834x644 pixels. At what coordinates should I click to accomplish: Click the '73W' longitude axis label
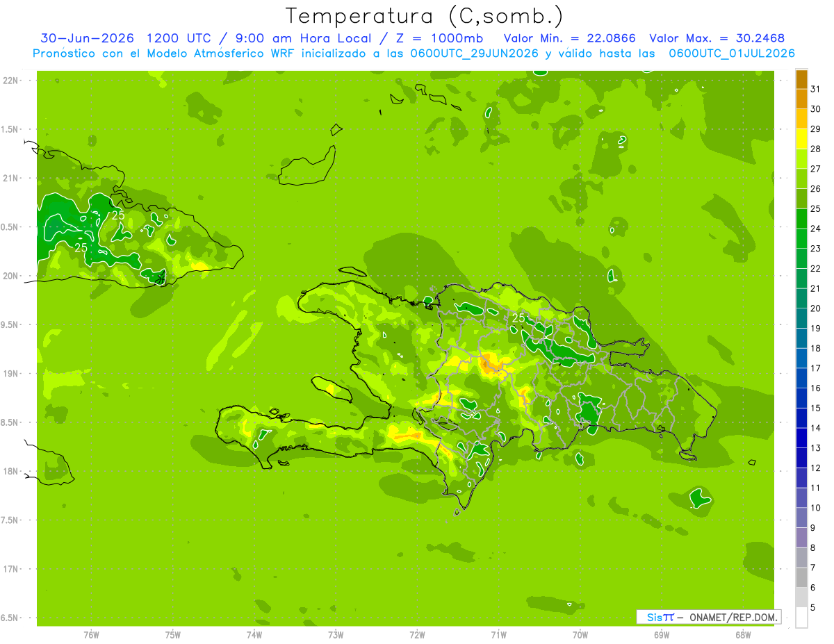coord(336,634)
